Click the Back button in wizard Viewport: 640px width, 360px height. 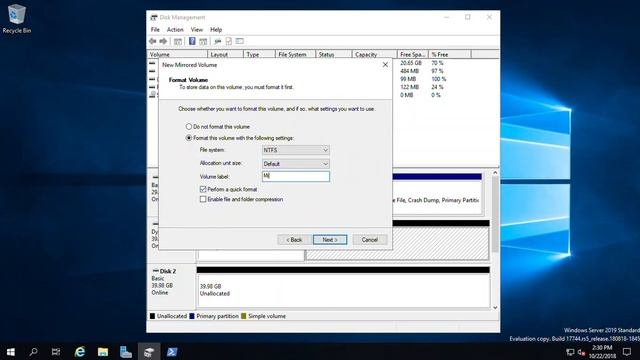click(294, 240)
